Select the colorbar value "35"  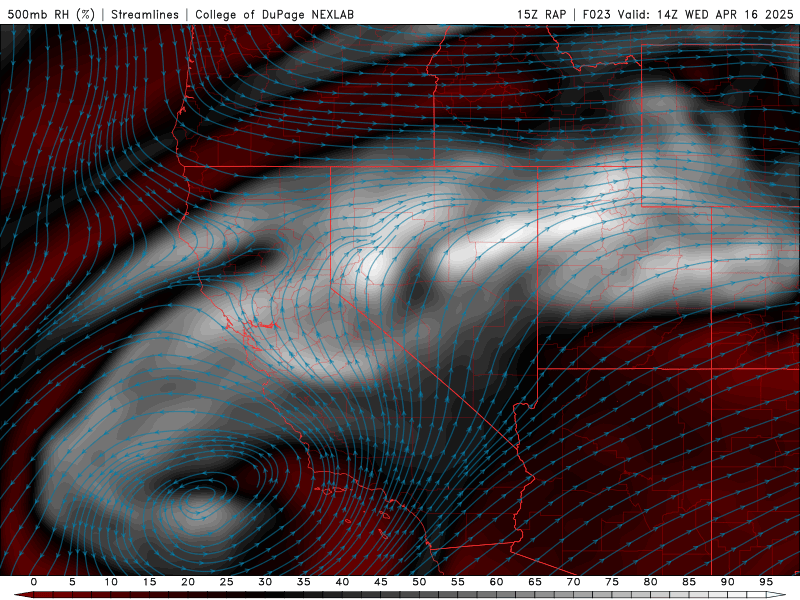point(304,582)
